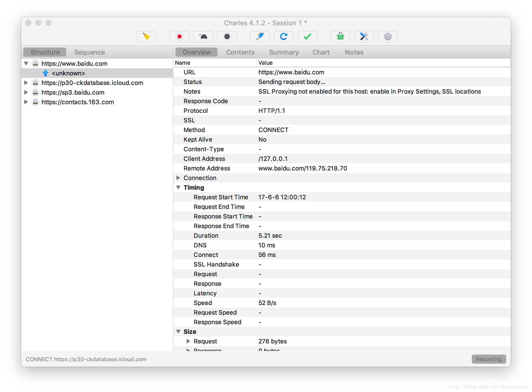This screenshot has height=392, width=532.
Task: Select the https://sp3.baidu.com host row
Action: (x=97, y=92)
